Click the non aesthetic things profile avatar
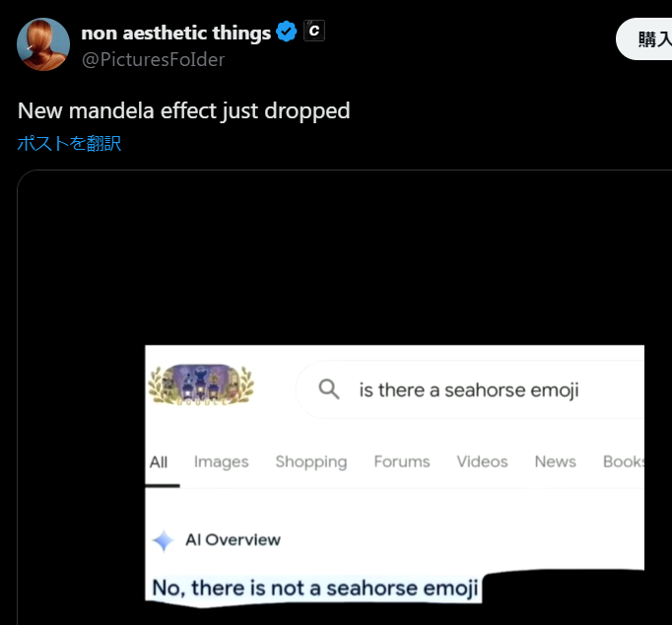Image resolution: width=672 pixels, height=625 pixels. coord(43,44)
